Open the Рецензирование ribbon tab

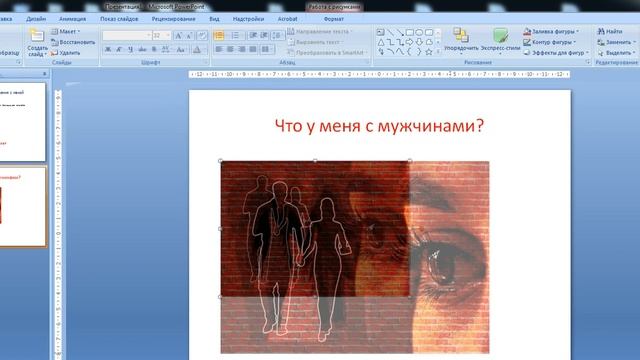[x=173, y=19]
